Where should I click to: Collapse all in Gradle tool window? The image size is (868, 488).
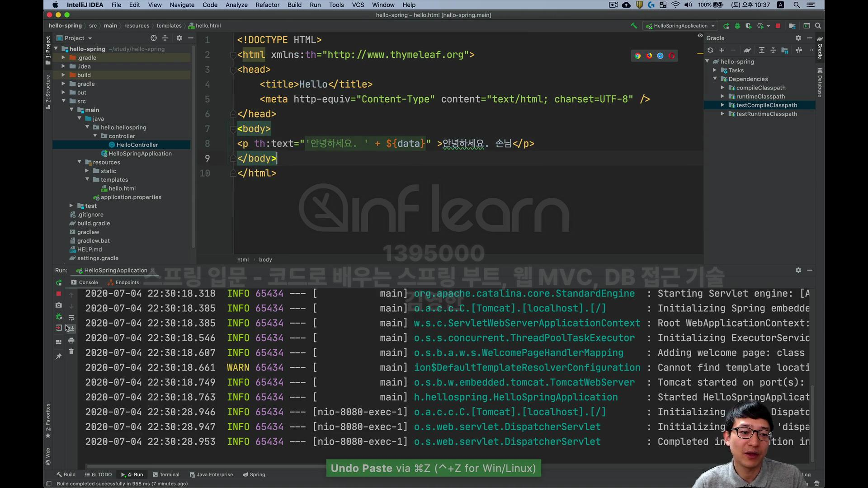(773, 50)
